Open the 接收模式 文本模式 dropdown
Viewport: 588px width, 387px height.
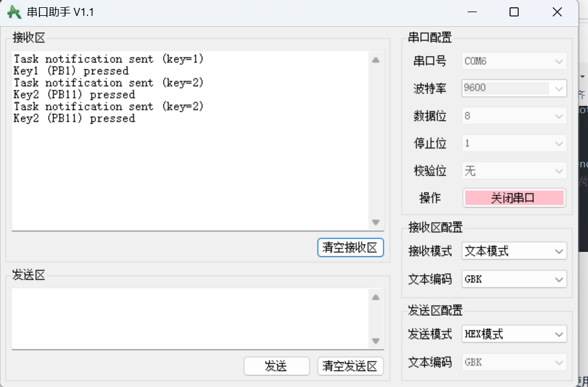(514, 251)
